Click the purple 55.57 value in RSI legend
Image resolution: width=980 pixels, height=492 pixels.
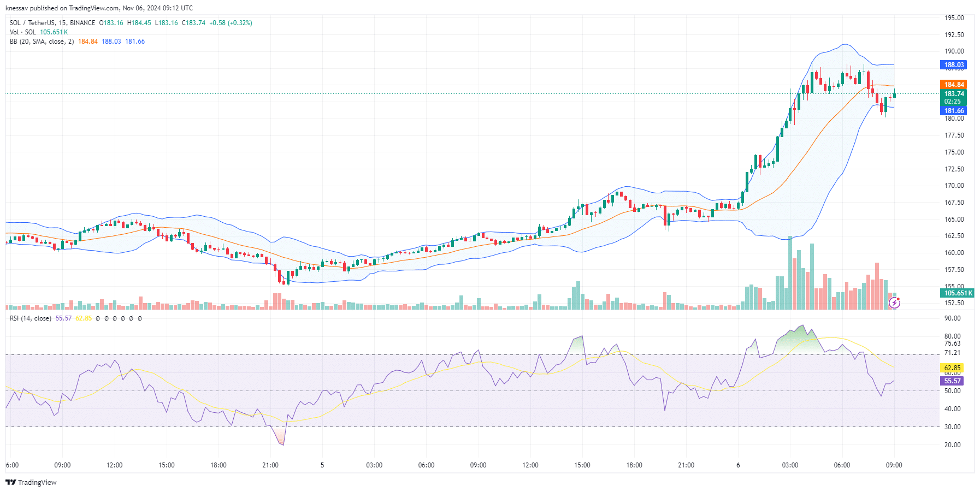(63, 318)
